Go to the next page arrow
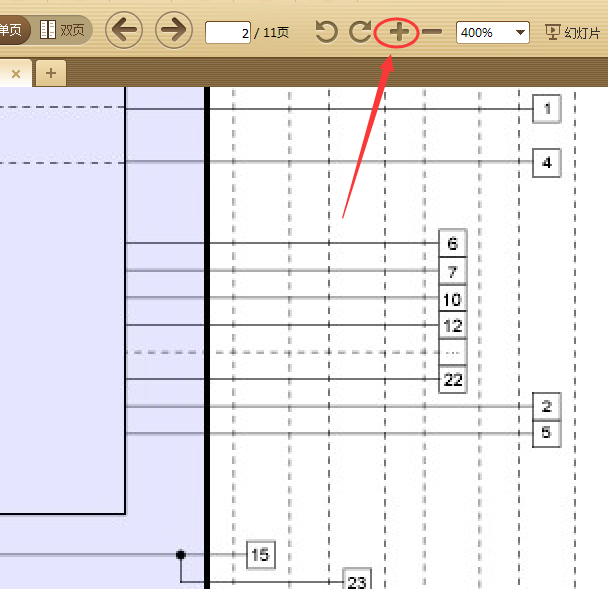 [174, 30]
